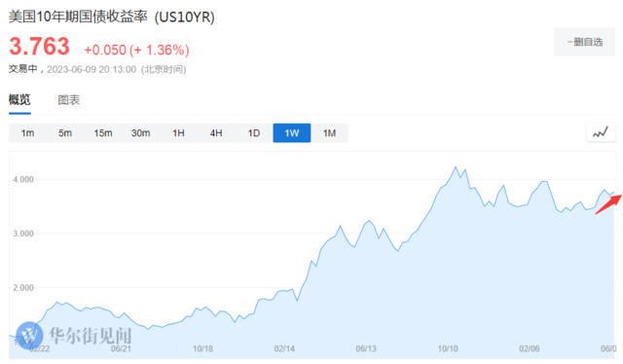The width and height of the screenshot is (623, 364).
Task: Select the 15m interval
Action: pos(103,133)
